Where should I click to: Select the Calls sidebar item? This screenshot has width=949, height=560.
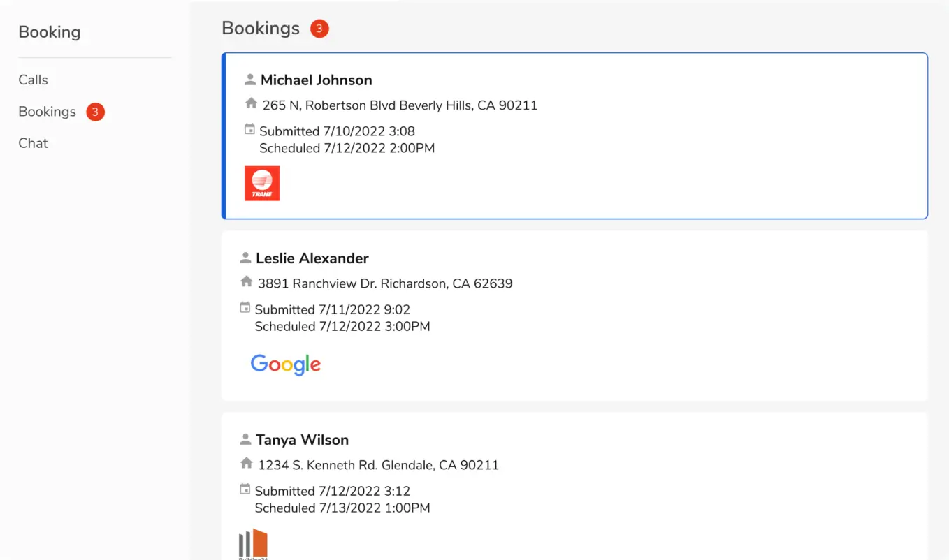point(33,80)
